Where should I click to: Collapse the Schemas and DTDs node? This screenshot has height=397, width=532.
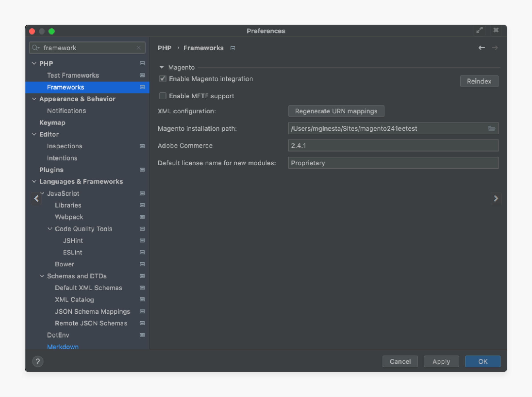(42, 276)
